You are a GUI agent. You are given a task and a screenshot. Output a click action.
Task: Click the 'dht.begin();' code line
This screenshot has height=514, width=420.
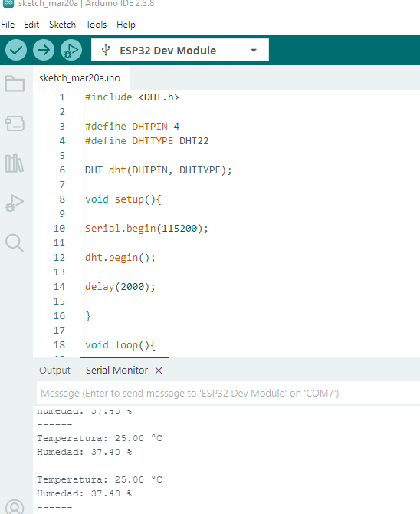coord(120,258)
